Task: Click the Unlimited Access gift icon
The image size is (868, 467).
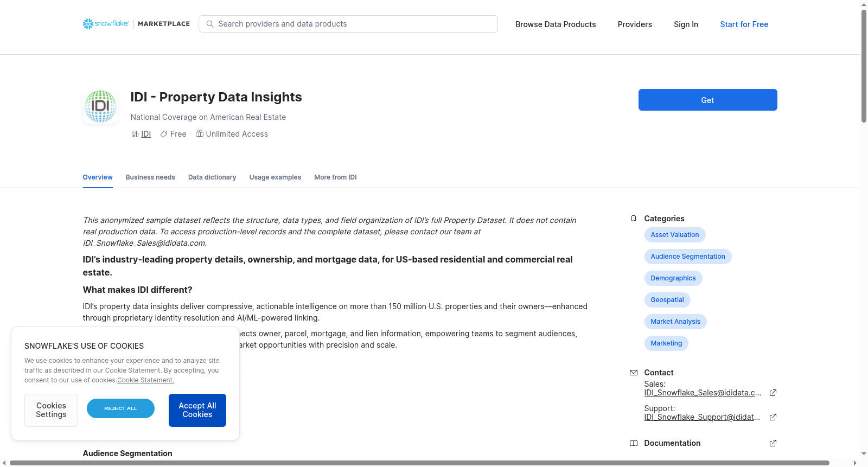Action: tap(200, 133)
